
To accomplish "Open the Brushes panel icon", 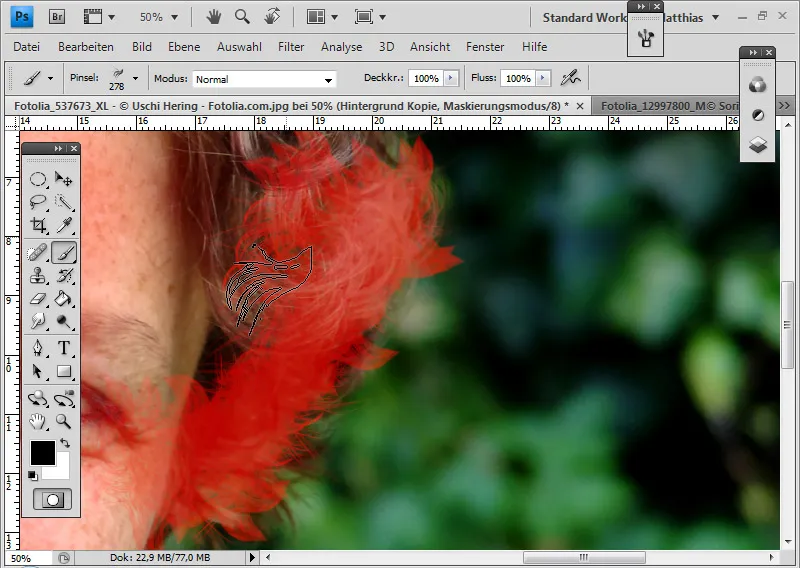I will click(645, 38).
